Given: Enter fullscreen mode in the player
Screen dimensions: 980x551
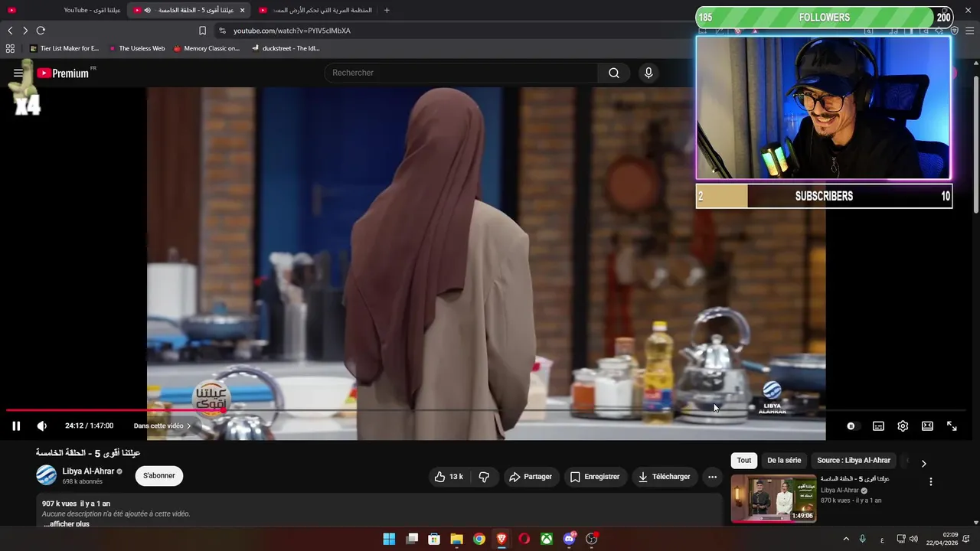Looking at the screenshot, I should click(x=952, y=426).
